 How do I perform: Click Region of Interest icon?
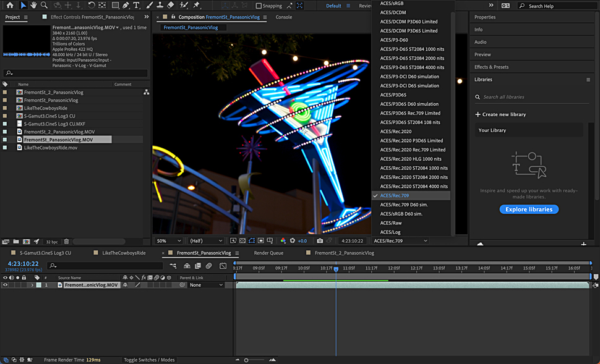260,241
